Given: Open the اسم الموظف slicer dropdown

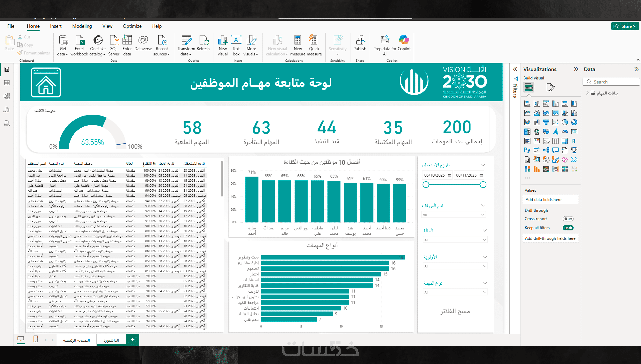Looking at the screenshot, I should (x=454, y=215).
